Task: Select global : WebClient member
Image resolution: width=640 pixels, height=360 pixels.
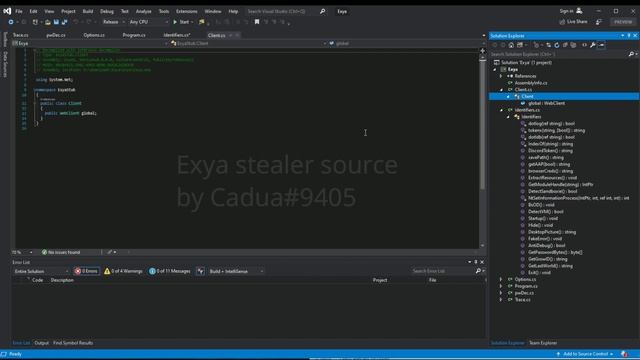Action: click(547, 103)
